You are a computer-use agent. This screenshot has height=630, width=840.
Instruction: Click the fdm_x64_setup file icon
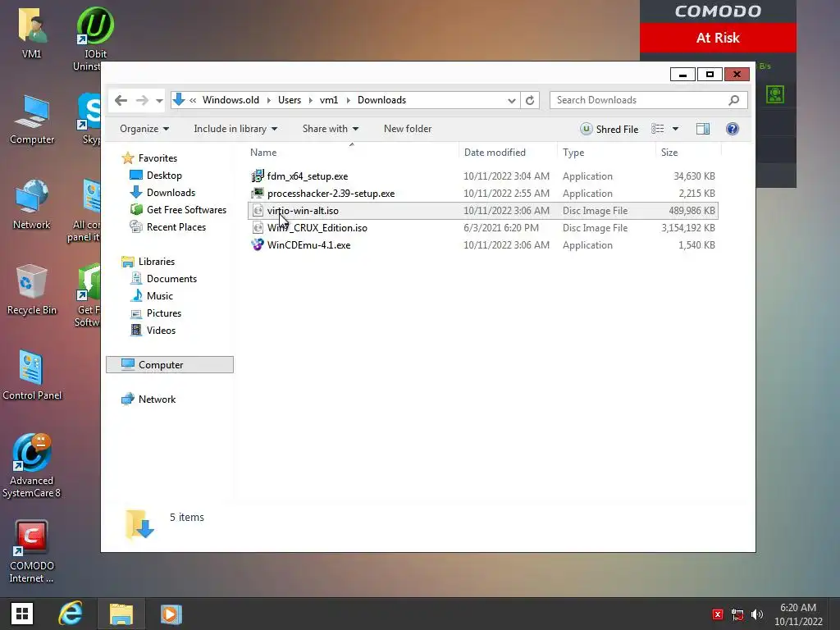[x=258, y=176]
